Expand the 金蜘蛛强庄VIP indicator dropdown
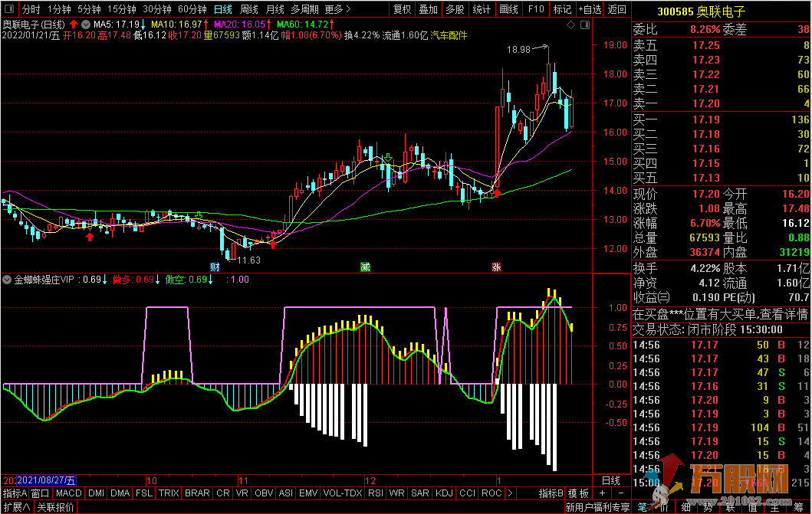 (7, 280)
